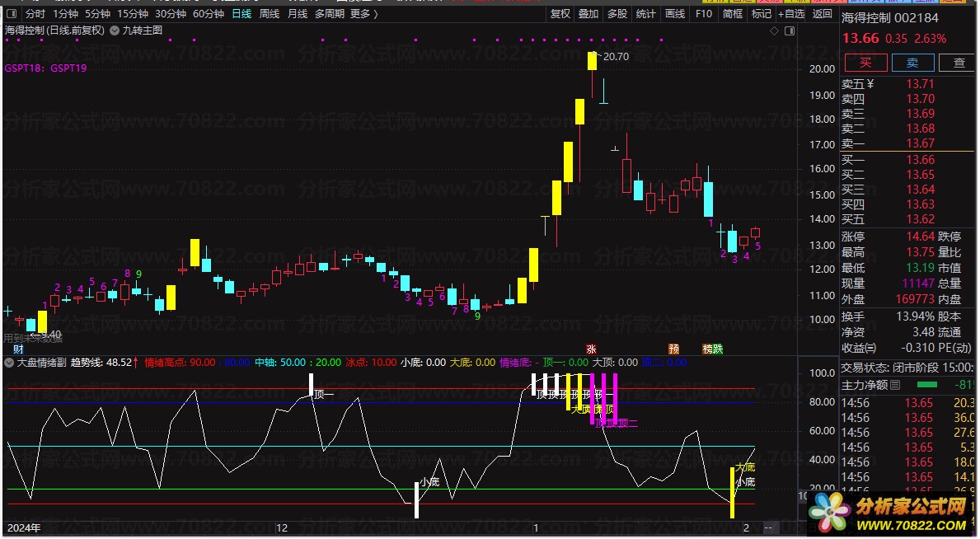
Task: Click the 现量 11147 value
Action: (x=919, y=284)
